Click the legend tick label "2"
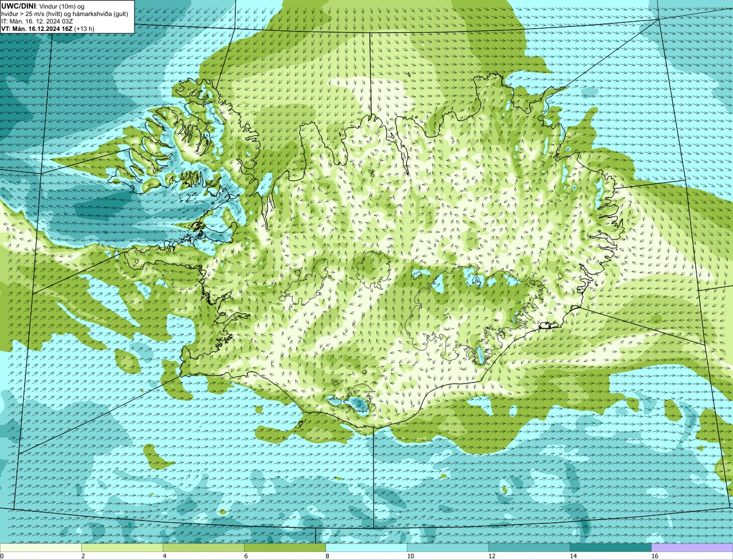Viewport: 733px width, 560px height. [83, 556]
